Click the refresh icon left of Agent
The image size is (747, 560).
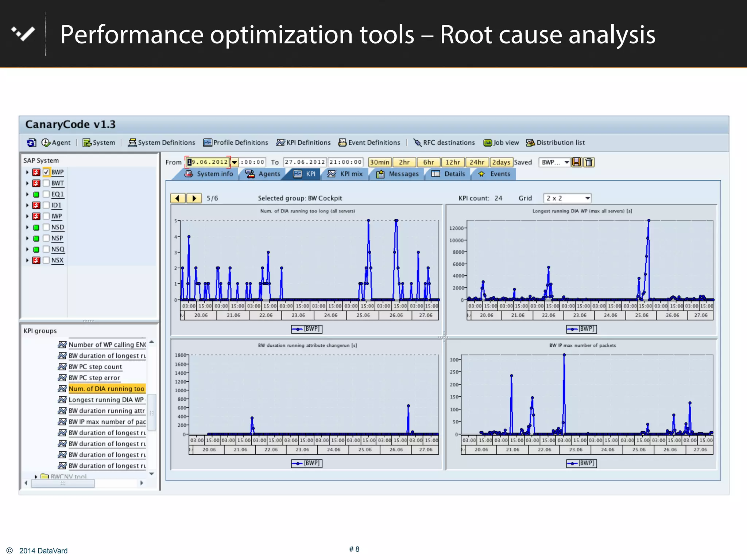pos(32,143)
